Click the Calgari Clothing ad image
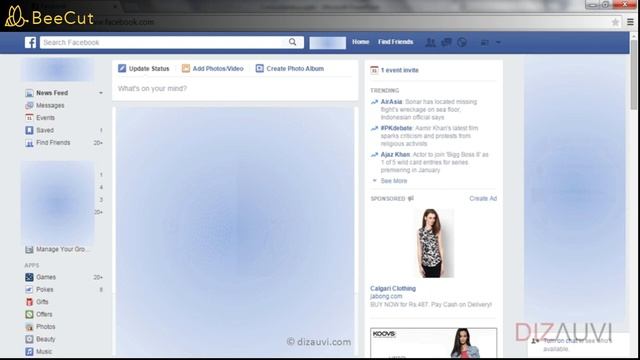 click(433, 243)
